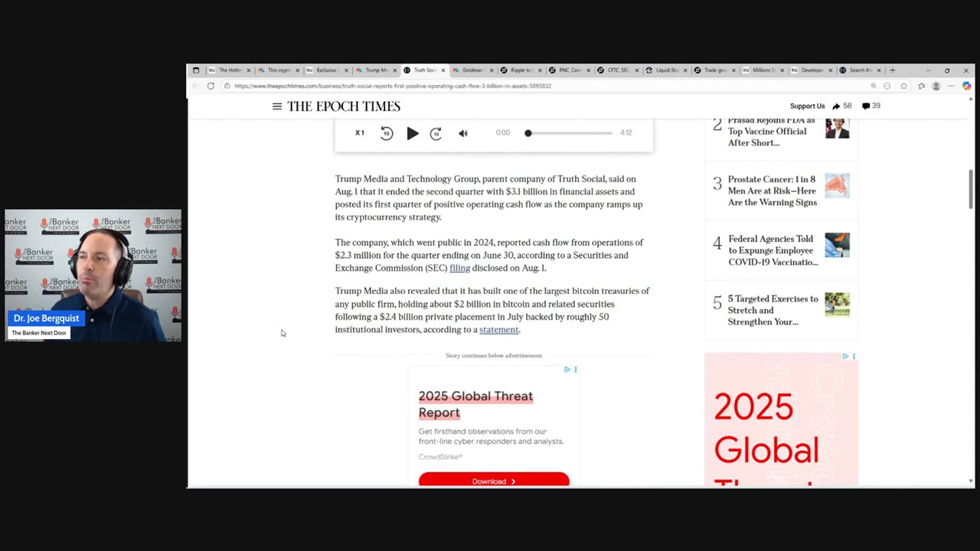Mute the audio player volume
Image resolution: width=980 pixels, height=551 pixels.
[x=463, y=133]
